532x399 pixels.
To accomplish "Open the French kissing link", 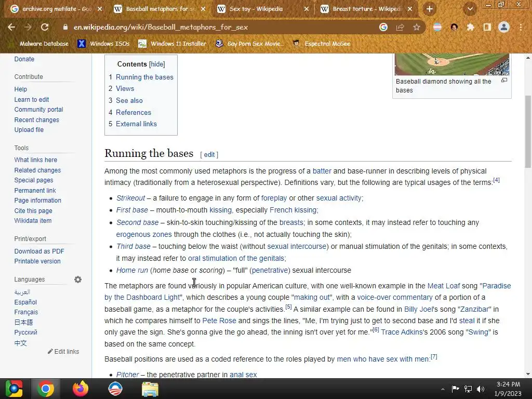I will (293, 210).
